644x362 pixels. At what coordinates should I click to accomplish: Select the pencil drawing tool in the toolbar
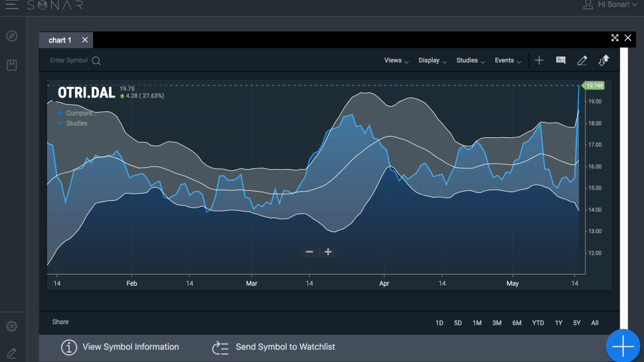[582, 61]
